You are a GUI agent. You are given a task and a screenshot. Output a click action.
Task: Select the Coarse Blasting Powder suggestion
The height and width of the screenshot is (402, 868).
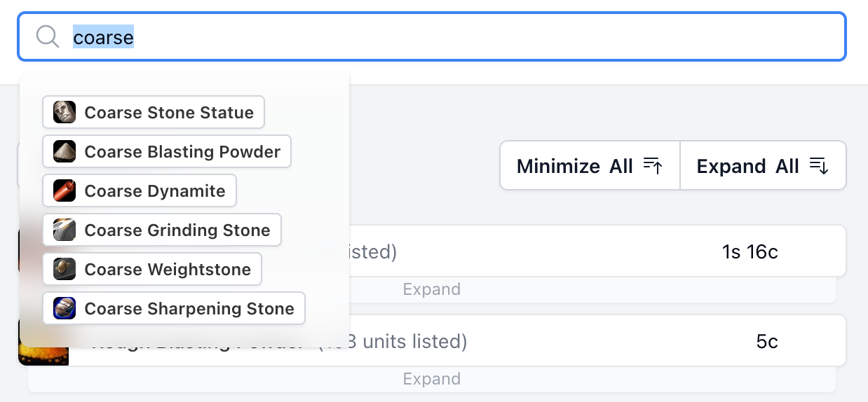click(182, 151)
